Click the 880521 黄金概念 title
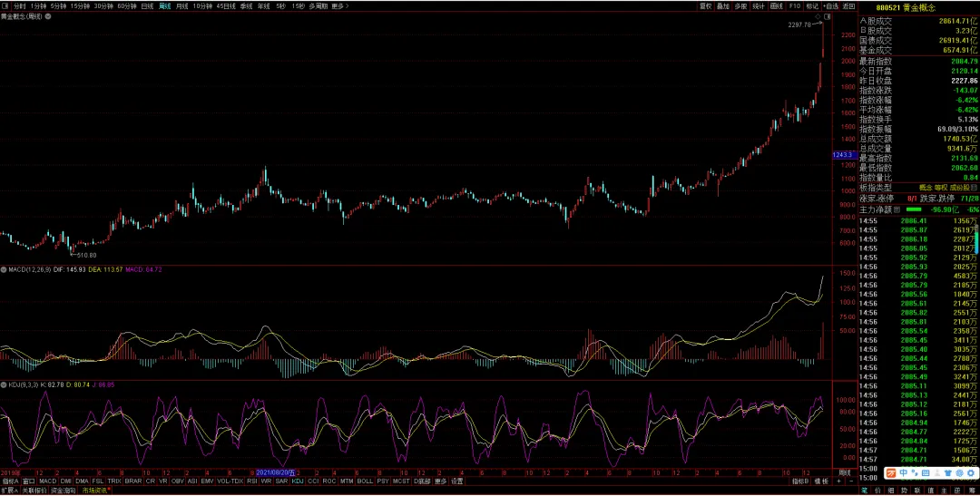980x496 pixels. (x=905, y=7)
